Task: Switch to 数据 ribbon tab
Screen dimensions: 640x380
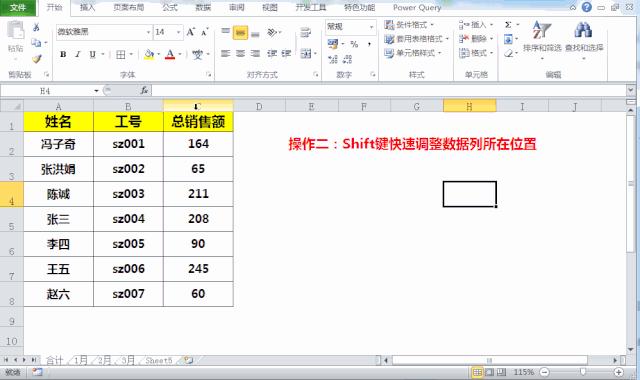Action: (203, 7)
